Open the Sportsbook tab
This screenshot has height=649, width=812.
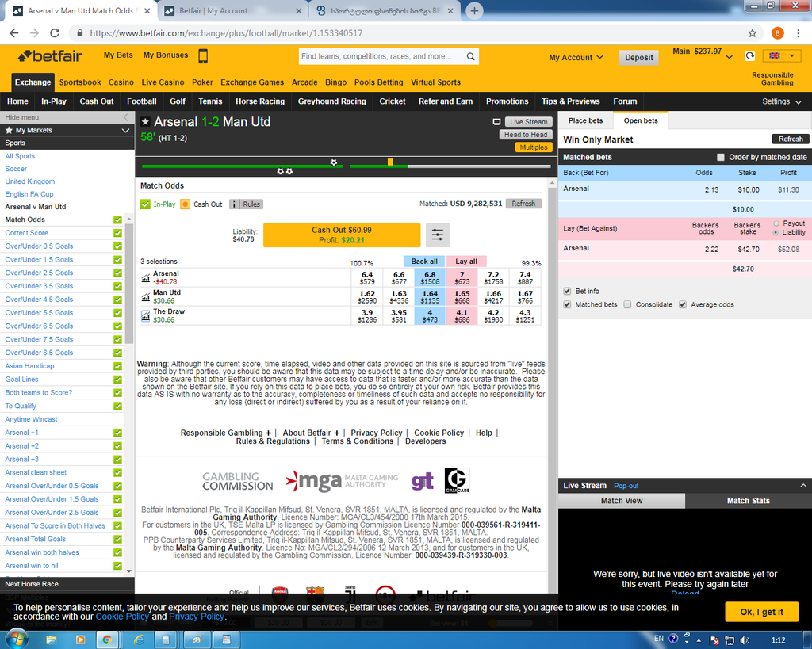tap(80, 82)
